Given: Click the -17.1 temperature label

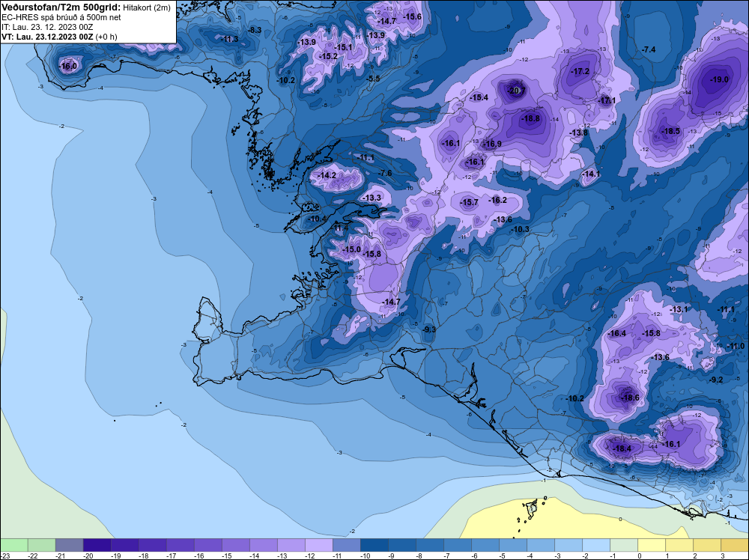Looking at the screenshot, I should pos(607,100).
